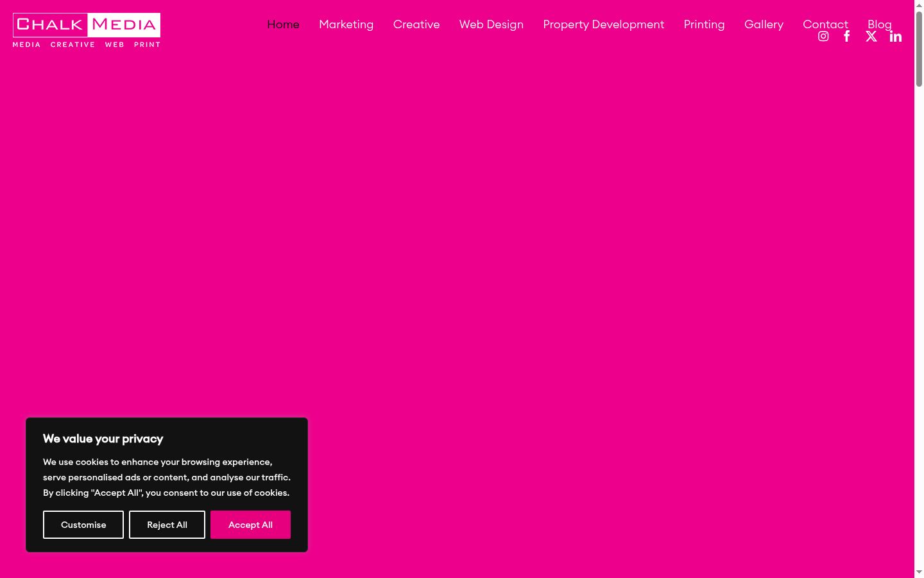Click the scrollbar up arrow
Viewport: 924px width, 578px height.
pos(919,5)
